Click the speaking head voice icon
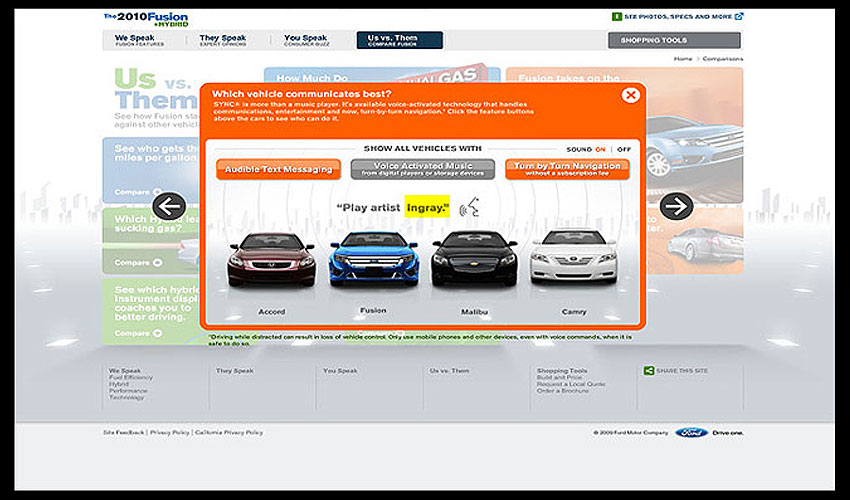850x500 pixels. pos(469,208)
